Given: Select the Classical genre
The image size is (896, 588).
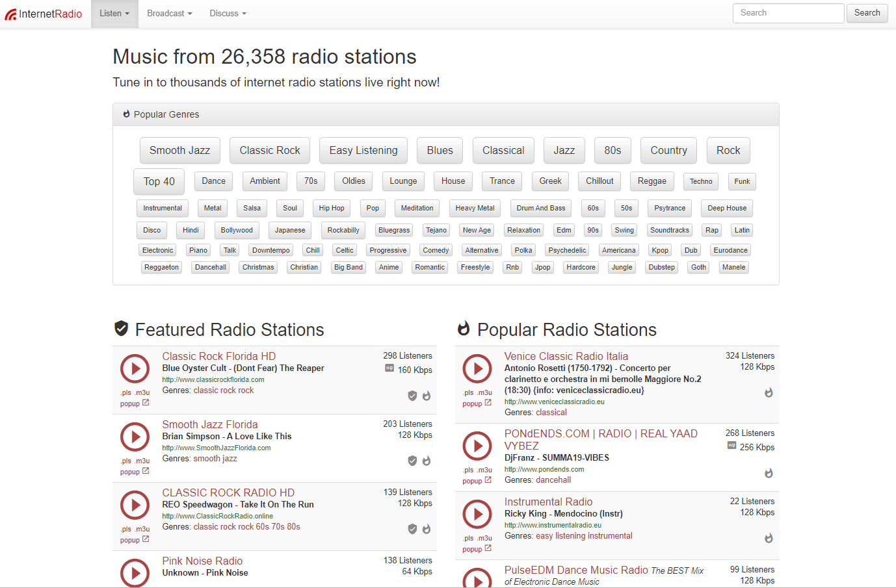Looking at the screenshot, I should tap(503, 150).
